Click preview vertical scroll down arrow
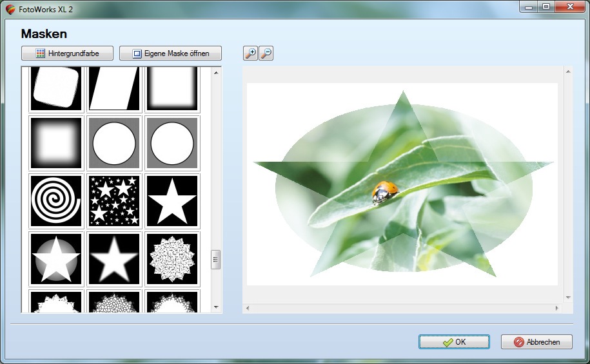590x364 pixels. tap(568, 298)
